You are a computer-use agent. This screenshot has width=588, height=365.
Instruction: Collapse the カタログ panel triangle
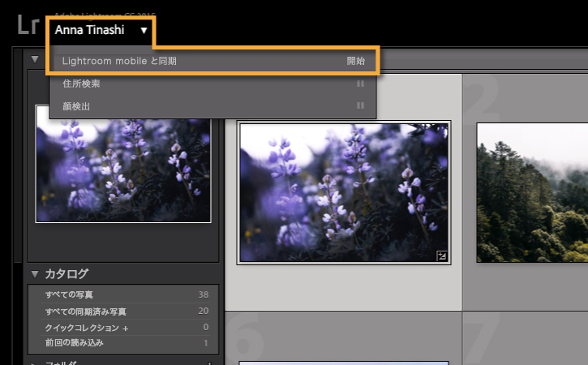point(35,274)
